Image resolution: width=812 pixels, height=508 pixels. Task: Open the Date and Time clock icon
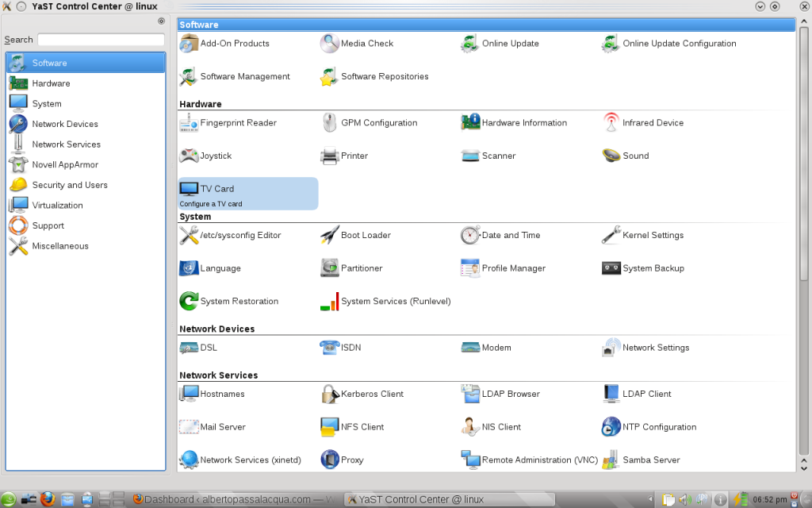[470, 235]
